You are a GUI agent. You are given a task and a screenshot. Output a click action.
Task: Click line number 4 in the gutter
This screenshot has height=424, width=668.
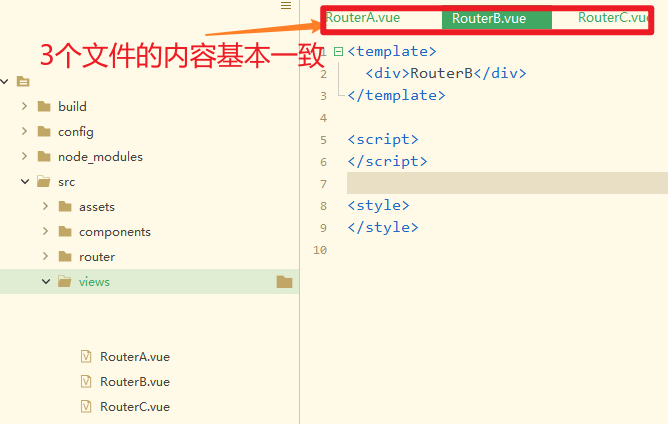pyautogui.click(x=323, y=118)
